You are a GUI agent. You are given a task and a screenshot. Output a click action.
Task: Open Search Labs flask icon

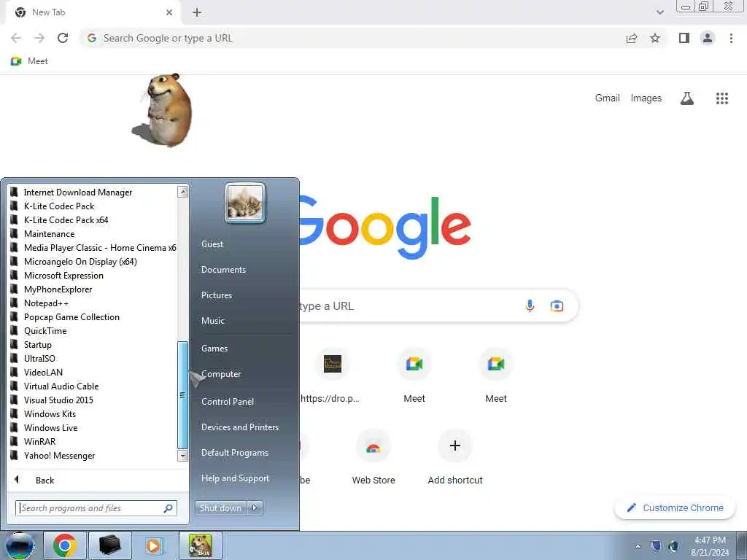coord(687,98)
